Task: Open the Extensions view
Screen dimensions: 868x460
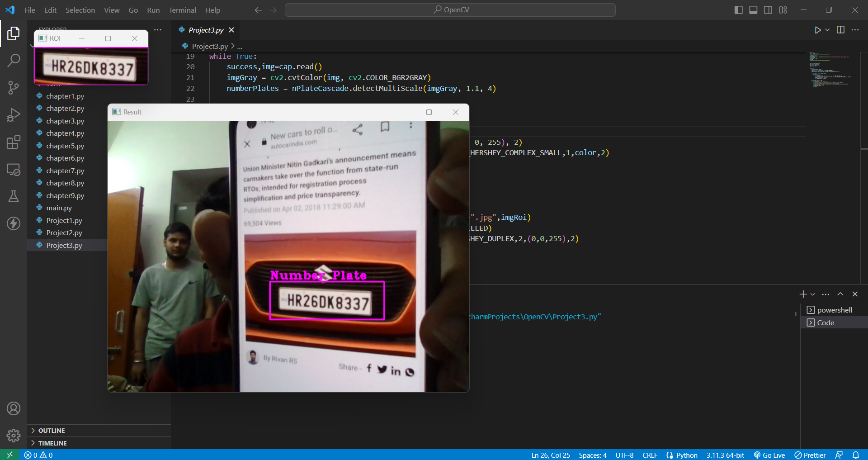Action: point(14,142)
